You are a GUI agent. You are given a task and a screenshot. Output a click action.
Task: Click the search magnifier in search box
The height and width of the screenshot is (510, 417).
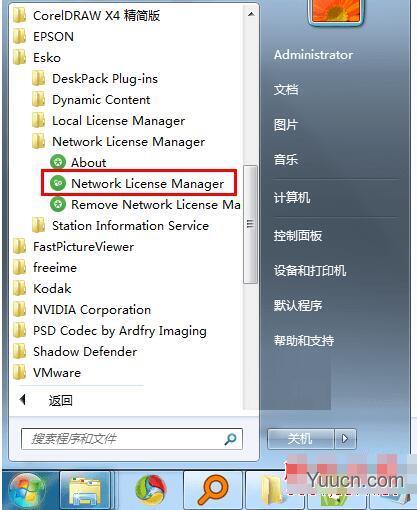[x=230, y=439]
